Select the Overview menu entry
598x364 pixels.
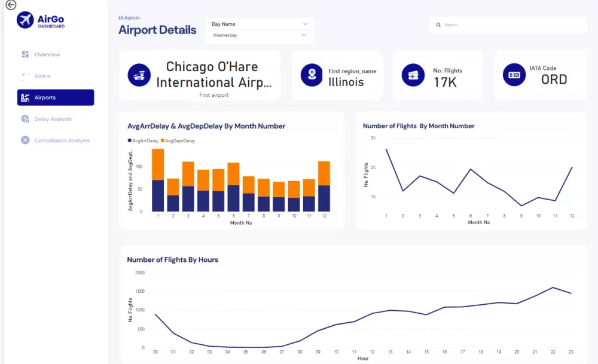click(47, 54)
